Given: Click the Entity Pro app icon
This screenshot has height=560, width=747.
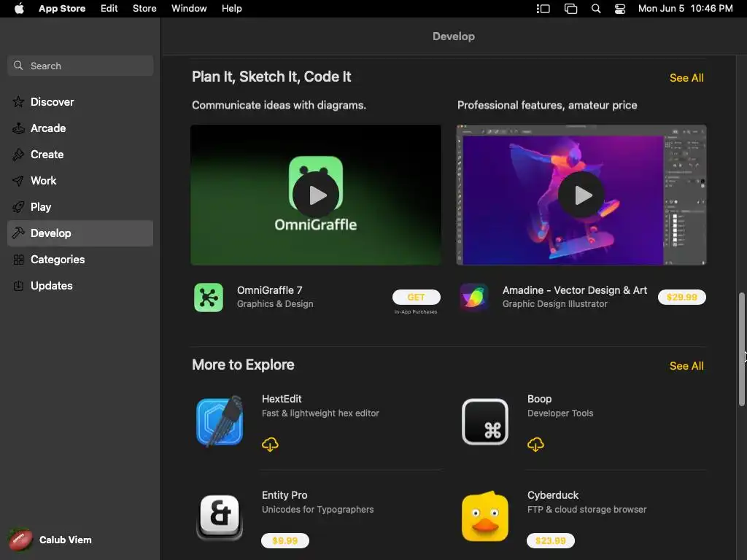Looking at the screenshot, I should click(220, 518).
